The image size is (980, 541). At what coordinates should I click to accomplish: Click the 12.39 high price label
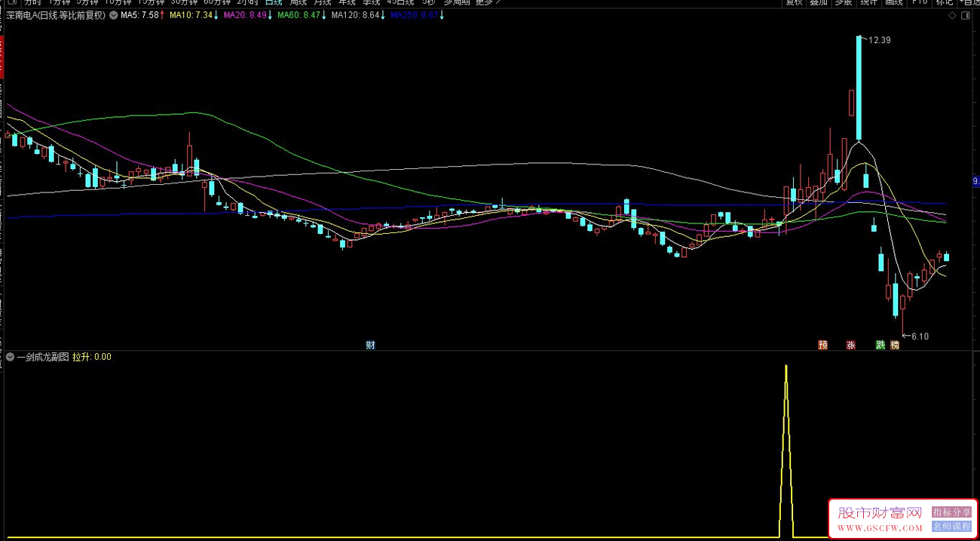[x=879, y=40]
